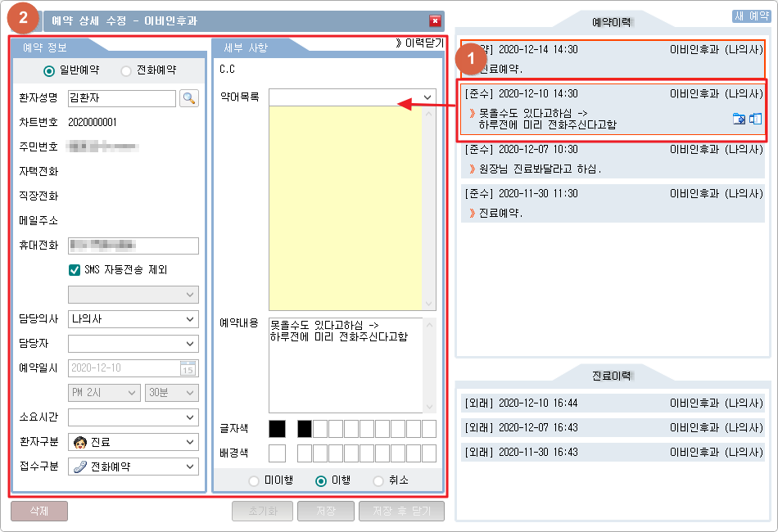Select the 전화예약 radio button
Screen dimensions: 778x532
(x=126, y=71)
